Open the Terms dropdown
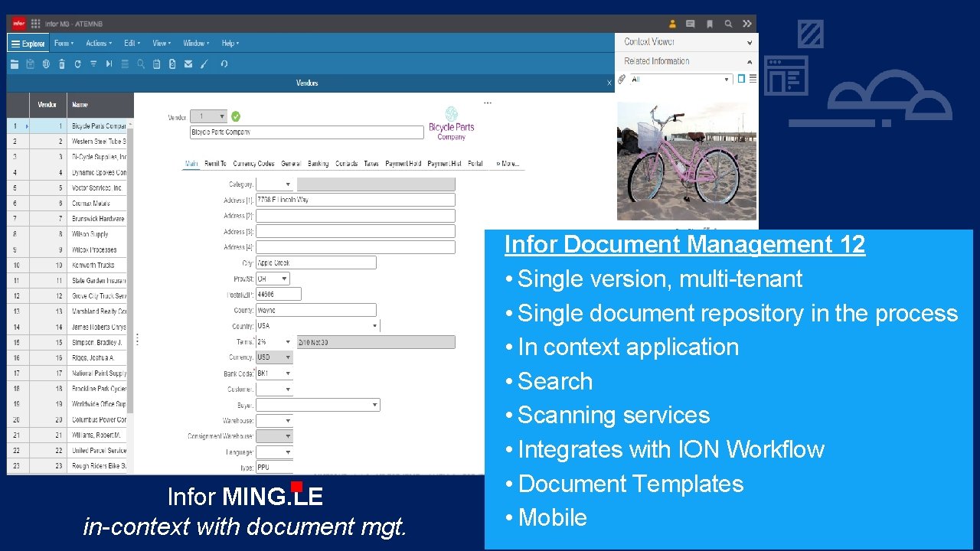 click(x=288, y=342)
